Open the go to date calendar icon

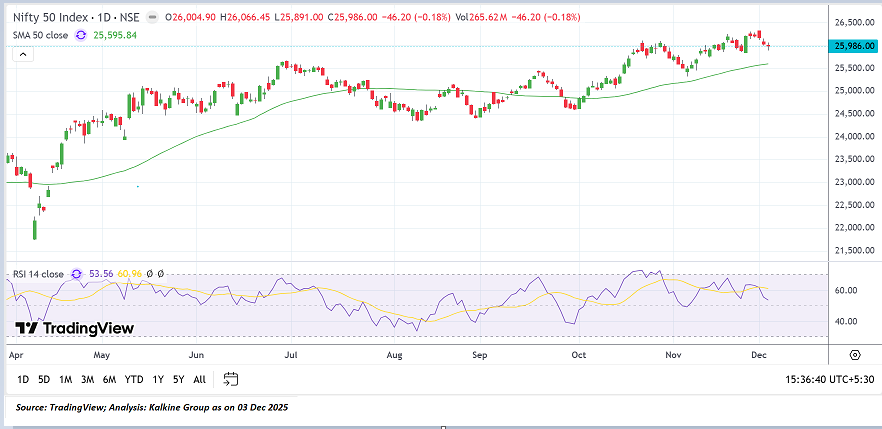pos(231,379)
